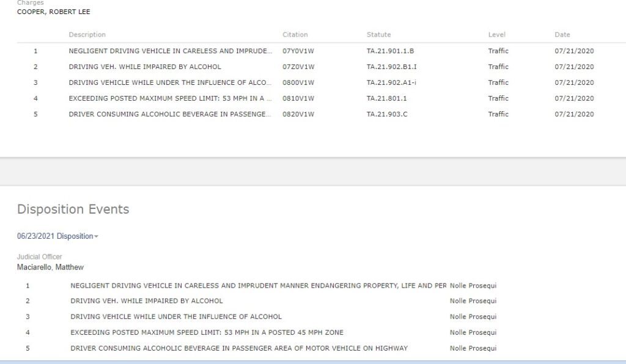Click statute TA.21.901.1.B

click(x=390, y=51)
